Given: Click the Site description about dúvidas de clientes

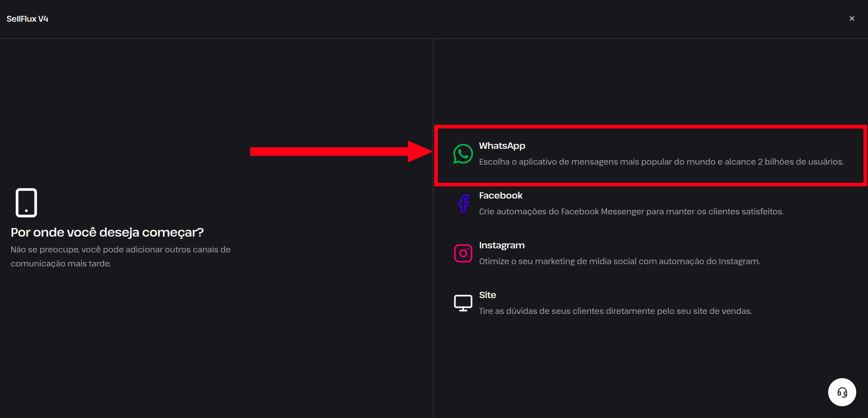Looking at the screenshot, I should (x=615, y=311).
